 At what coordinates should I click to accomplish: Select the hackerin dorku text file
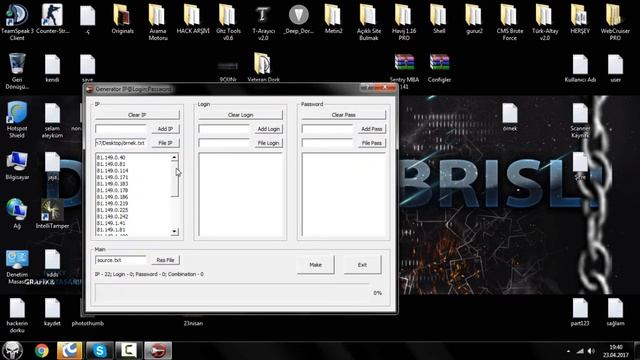coord(17,315)
